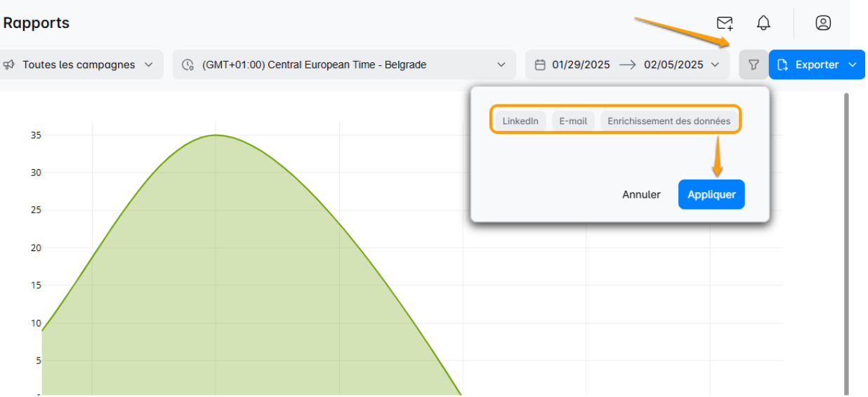Select the end date 02/05/2025
The width and height of the screenshot is (868, 397).
pyautogui.click(x=673, y=65)
